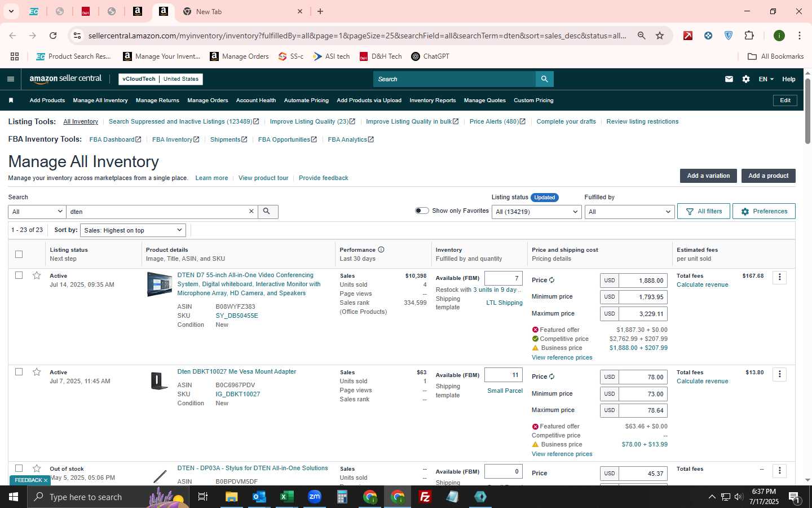
Task: Click the inventory search magnifier button
Action: click(x=267, y=211)
